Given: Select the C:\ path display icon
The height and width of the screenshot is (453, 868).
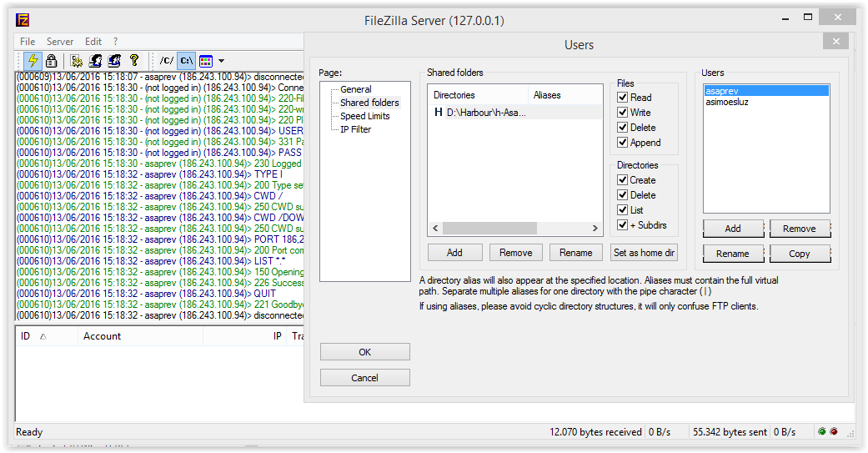Looking at the screenshot, I should coord(186,61).
